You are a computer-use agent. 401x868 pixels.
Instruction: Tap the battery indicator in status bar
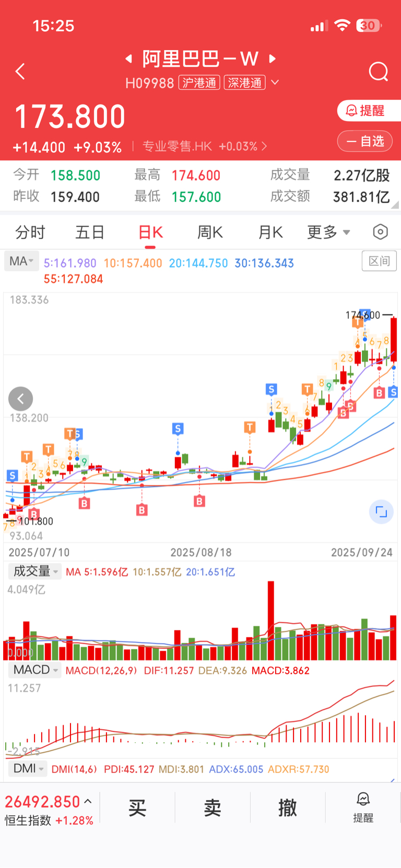coord(369,26)
